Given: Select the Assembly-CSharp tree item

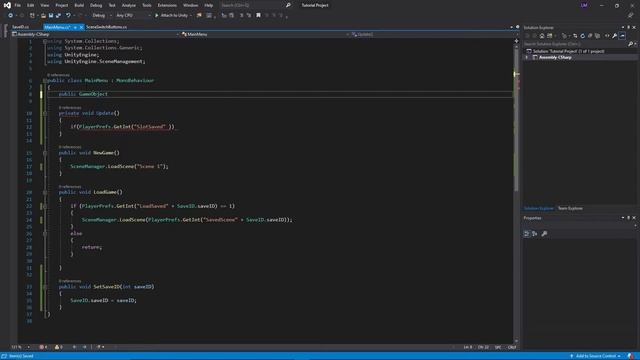Looking at the screenshot, I should [555, 58].
